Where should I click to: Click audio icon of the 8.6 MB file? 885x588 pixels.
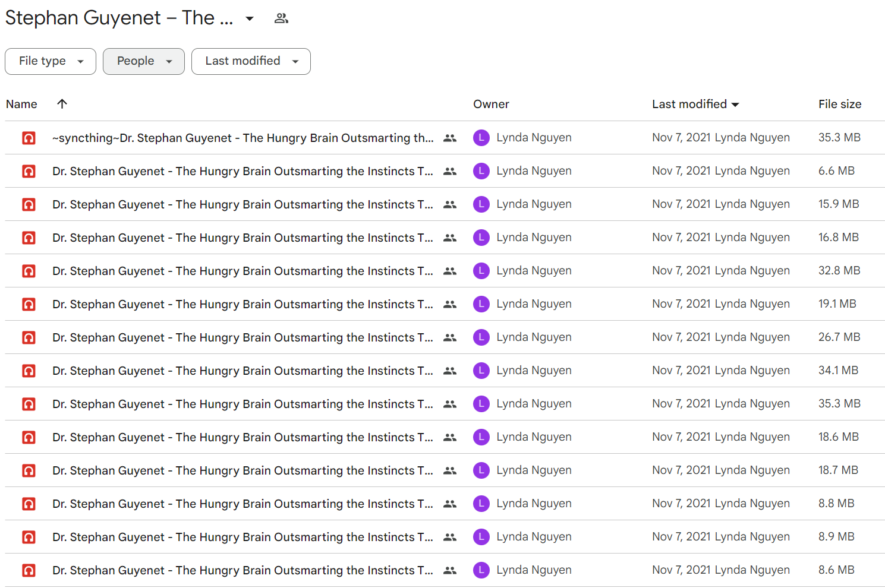29,570
